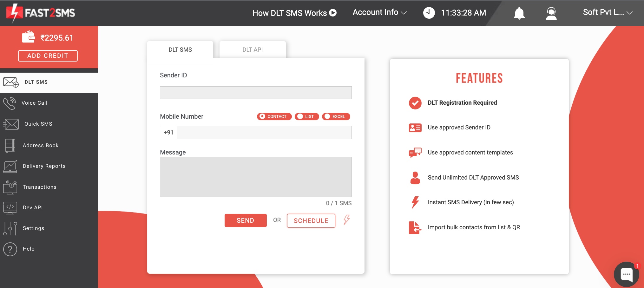Click the approved Sender ID card icon
Screen dimensions: 644x288
coord(415,128)
